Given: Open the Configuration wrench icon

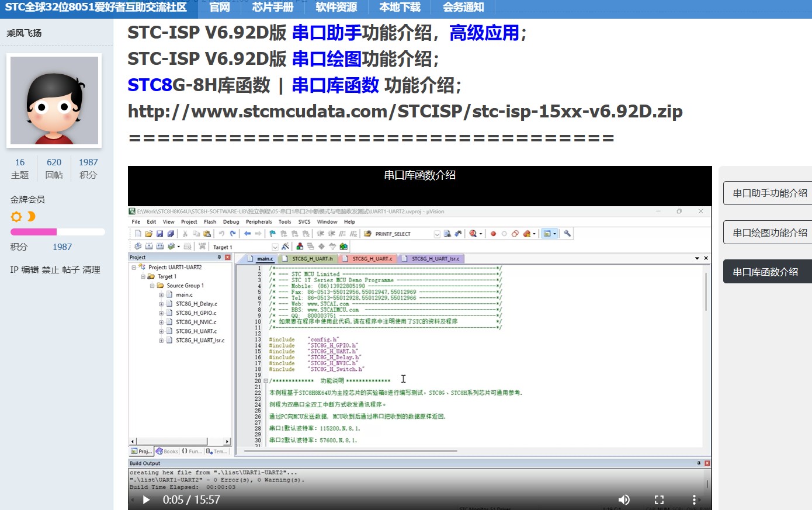Looking at the screenshot, I should 567,234.
